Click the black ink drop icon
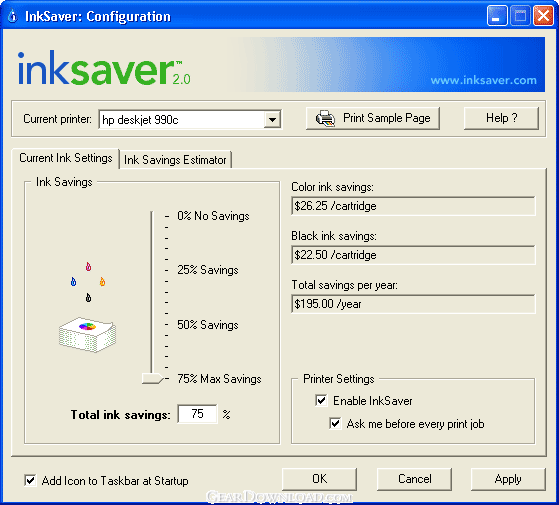The width and height of the screenshot is (559, 505). point(88,297)
